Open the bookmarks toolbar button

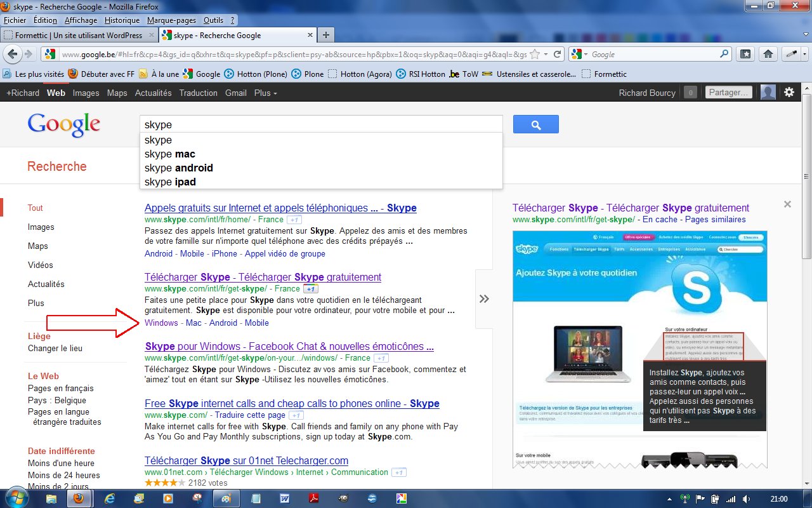[746, 55]
